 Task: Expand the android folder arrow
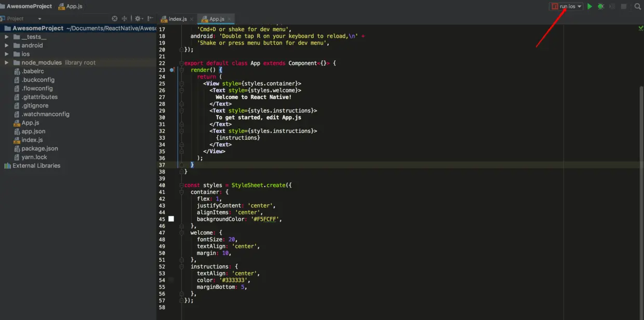7,45
